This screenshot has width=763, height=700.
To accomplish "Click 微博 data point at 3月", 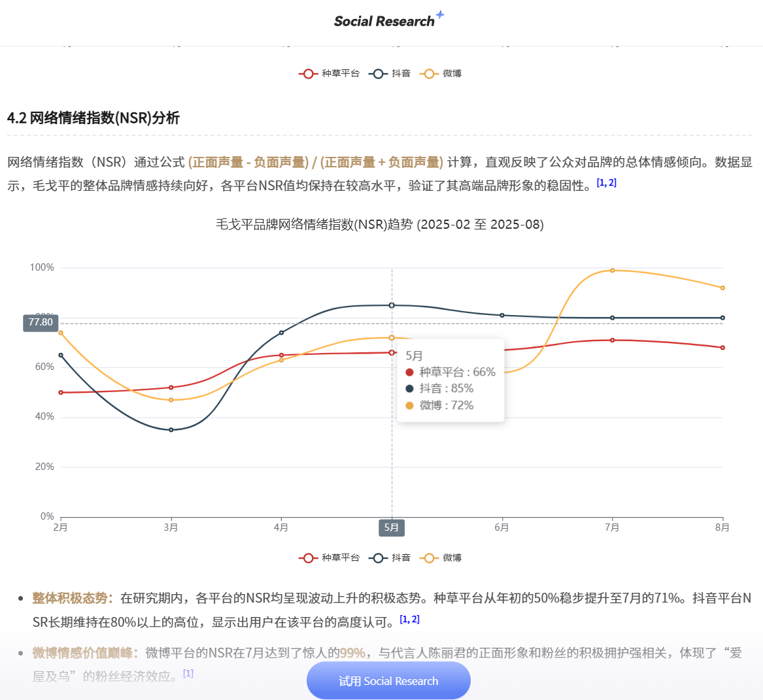I will (171, 401).
